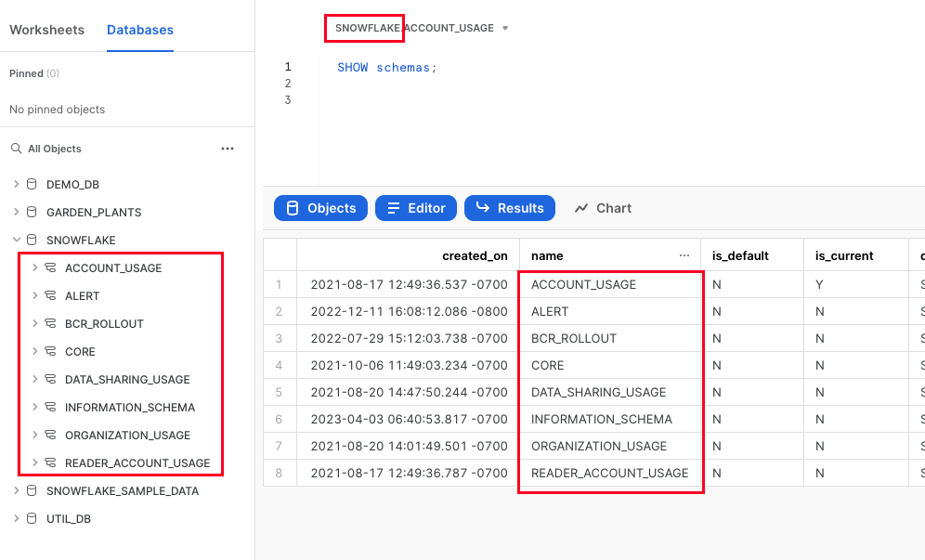Click the Y value in is_current column
Image resolution: width=925 pixels, height=560 pixels.
point(819,284)
